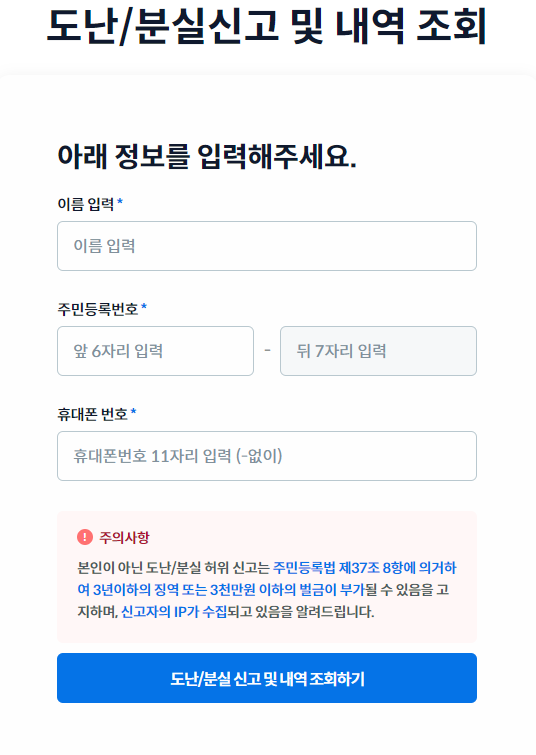Click the required asterisk beside 주민등록번호
Image resolution: width=536 pixels, height=755 pixels.
[144, 306]
